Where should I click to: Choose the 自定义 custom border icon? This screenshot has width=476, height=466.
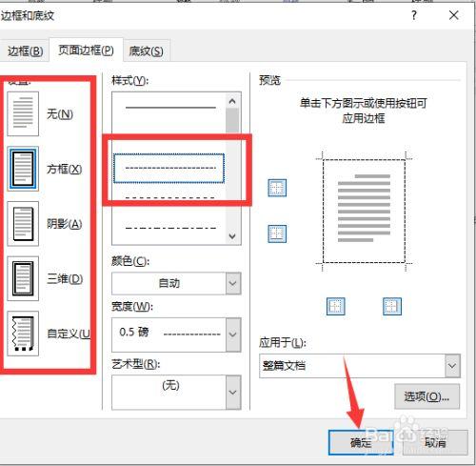(x=23, y=334)
